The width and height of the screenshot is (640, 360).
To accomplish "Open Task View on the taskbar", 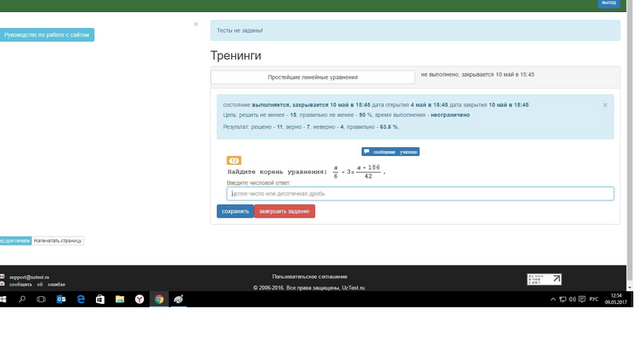I will (x=41, y=300).
